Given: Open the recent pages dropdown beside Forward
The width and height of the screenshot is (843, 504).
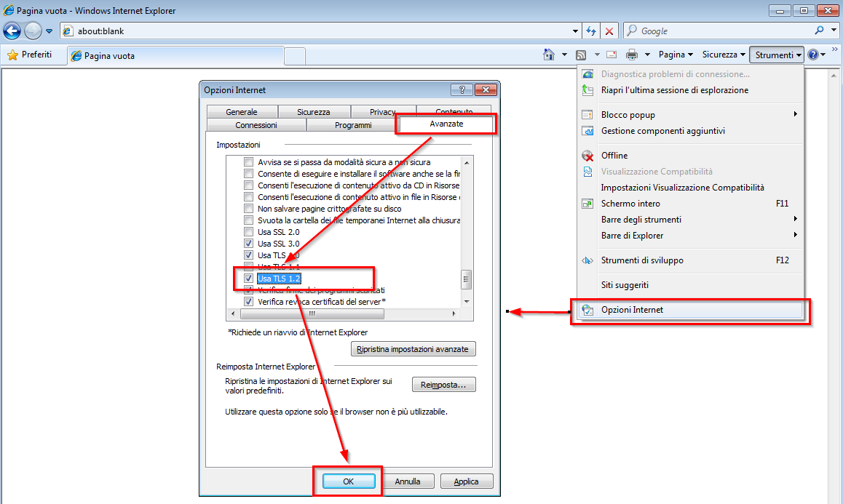Looking at the screenshot, I should (49, 31).
